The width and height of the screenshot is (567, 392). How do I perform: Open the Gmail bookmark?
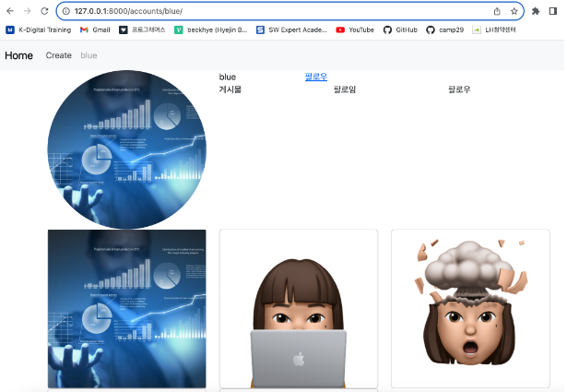click(95, 30)
